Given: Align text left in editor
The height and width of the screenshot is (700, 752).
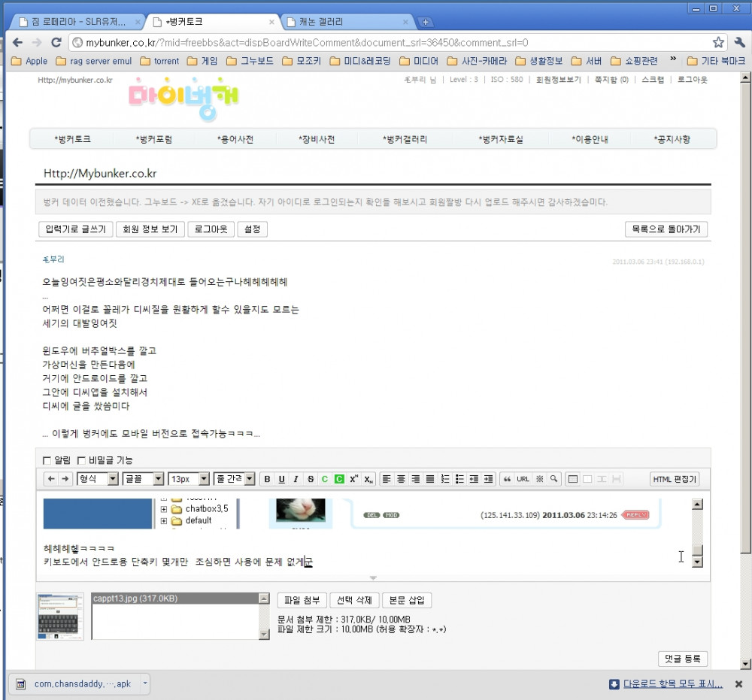Looking at the screenshot, I should [x=387, y=479].
